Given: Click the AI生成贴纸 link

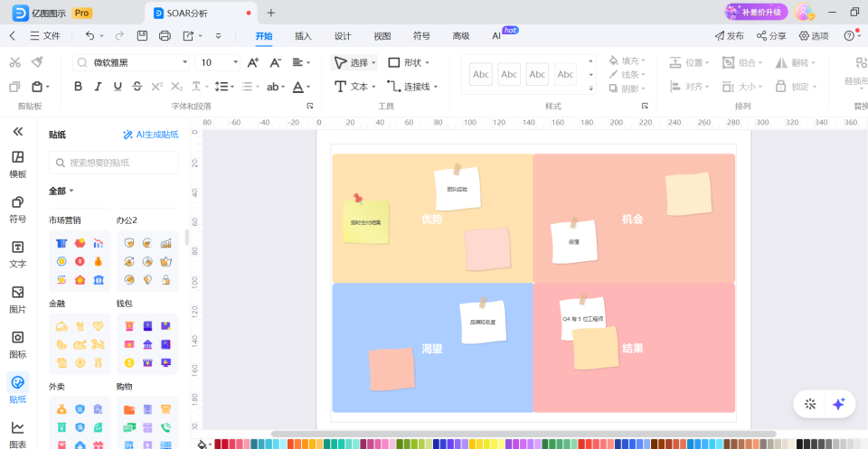Looking at the screenshot, I should [x=151, y=135].
